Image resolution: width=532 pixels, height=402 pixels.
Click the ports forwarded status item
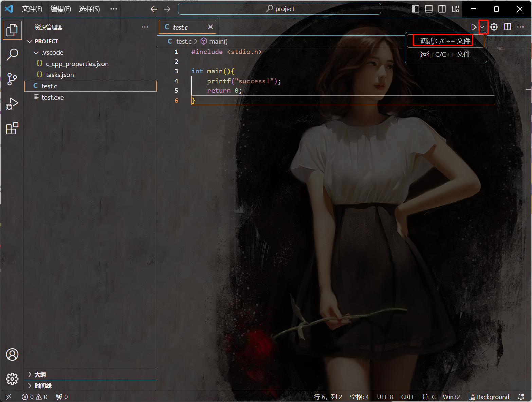click(62, 397)
